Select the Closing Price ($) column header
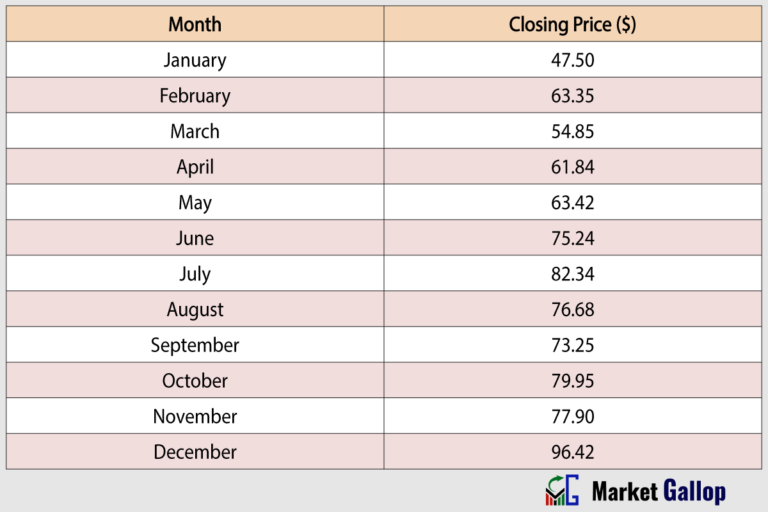Viewport: 768px width, 512px height. [572, 24]
